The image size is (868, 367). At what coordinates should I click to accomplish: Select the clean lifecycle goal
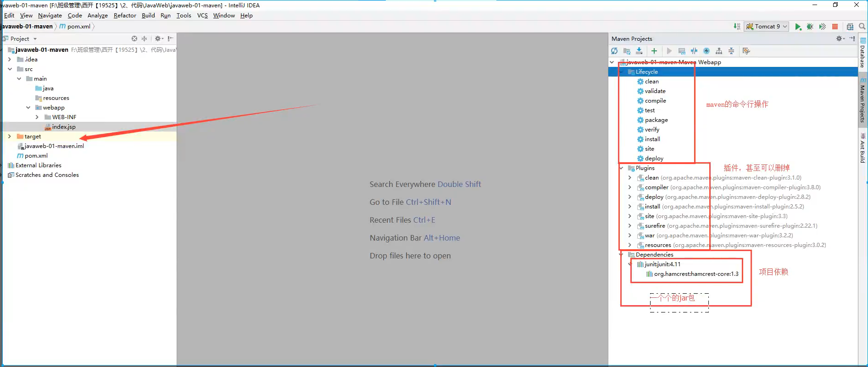click(x=651, y=82)
